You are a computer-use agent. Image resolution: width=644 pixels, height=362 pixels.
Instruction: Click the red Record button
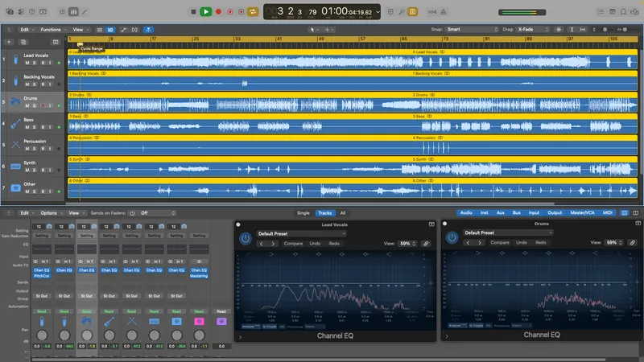(218, 11)
